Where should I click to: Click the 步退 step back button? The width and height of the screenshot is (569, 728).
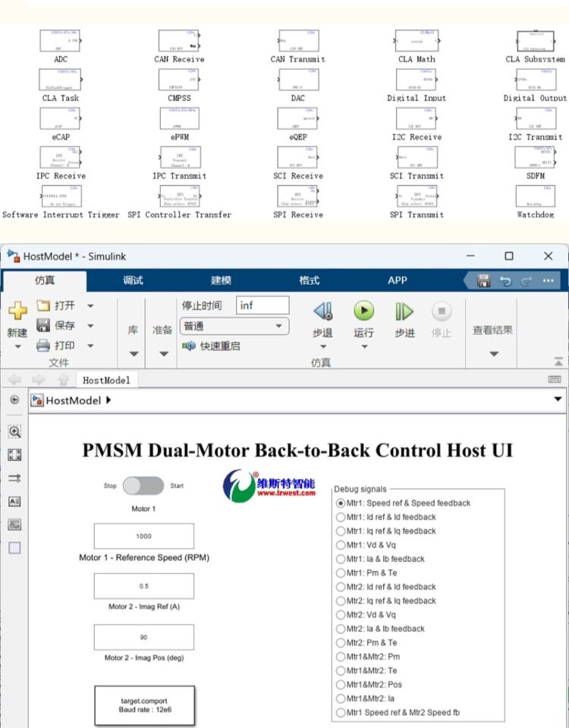(x=322, y=320)
